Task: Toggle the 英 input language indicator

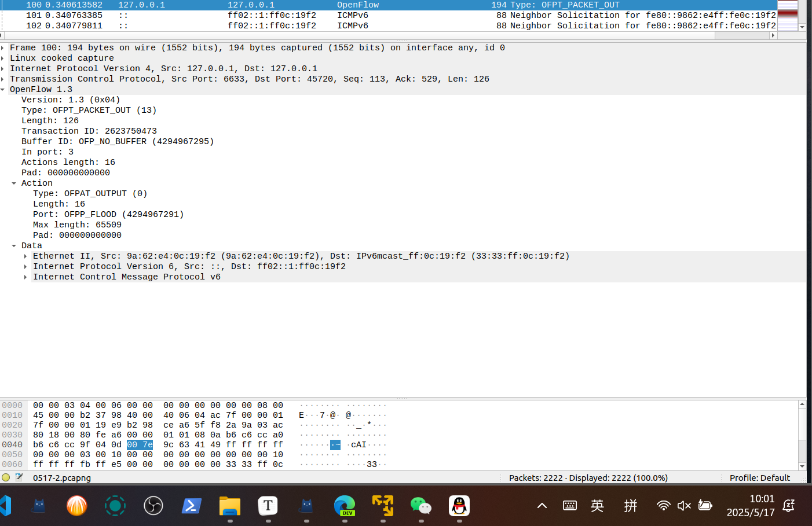Action: [597, 506]
